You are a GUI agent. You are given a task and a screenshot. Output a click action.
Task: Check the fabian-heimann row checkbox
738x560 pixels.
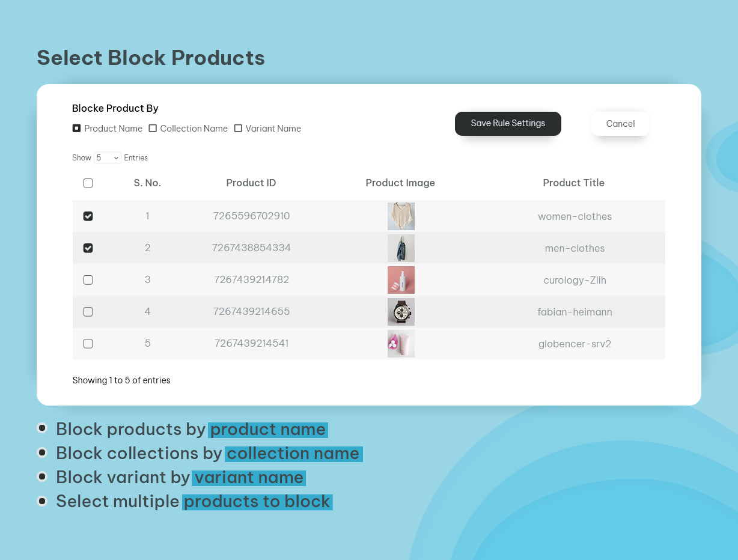88,312
